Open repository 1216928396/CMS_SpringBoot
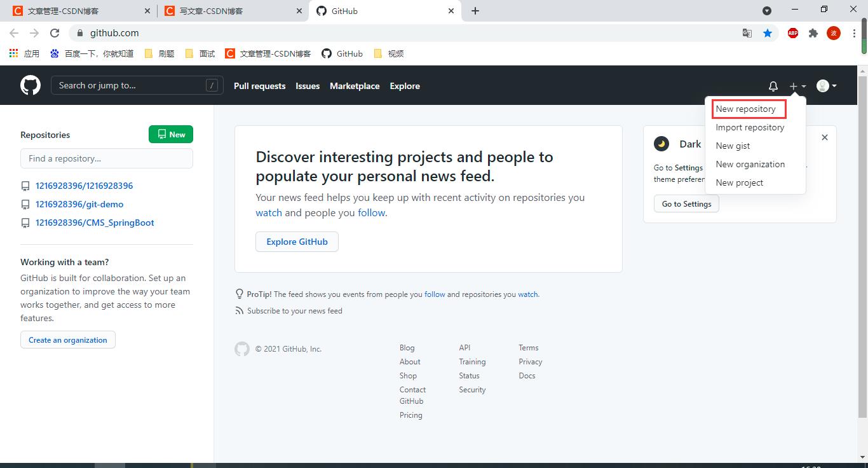 (95, 223)
